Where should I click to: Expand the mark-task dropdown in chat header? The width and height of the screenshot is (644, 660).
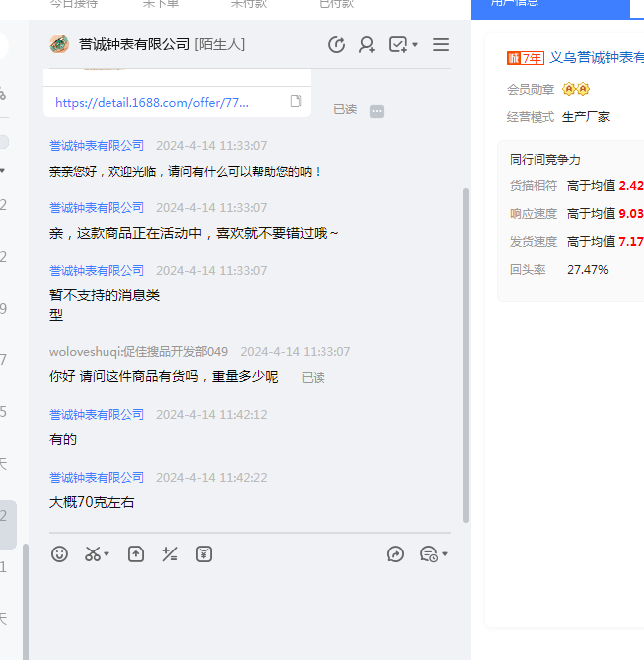[x=414, y=45]
